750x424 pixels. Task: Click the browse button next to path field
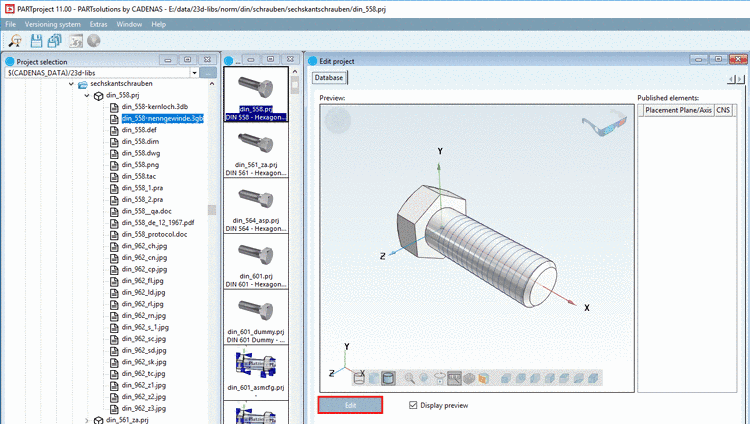coord(208,73)
